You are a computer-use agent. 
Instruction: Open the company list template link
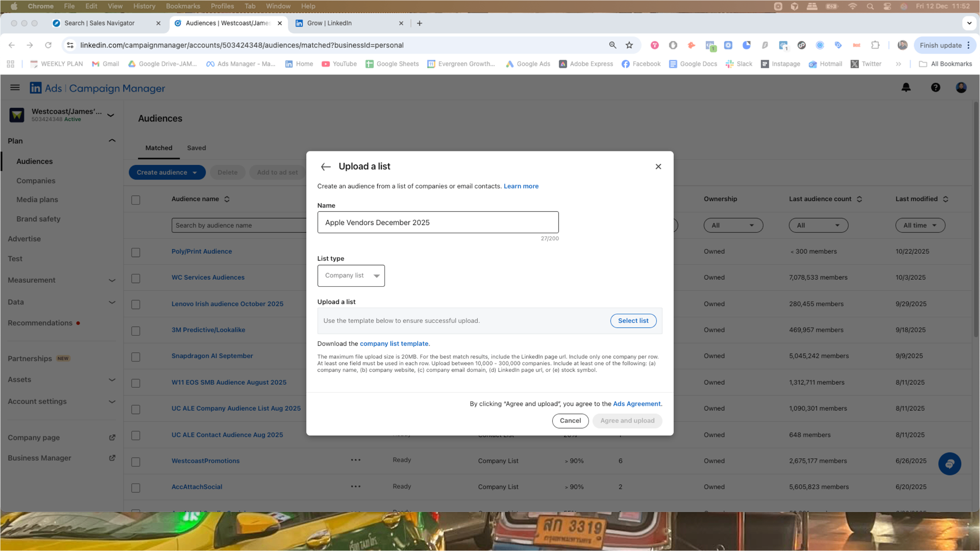pyautogui.click(x=394, y=344)
